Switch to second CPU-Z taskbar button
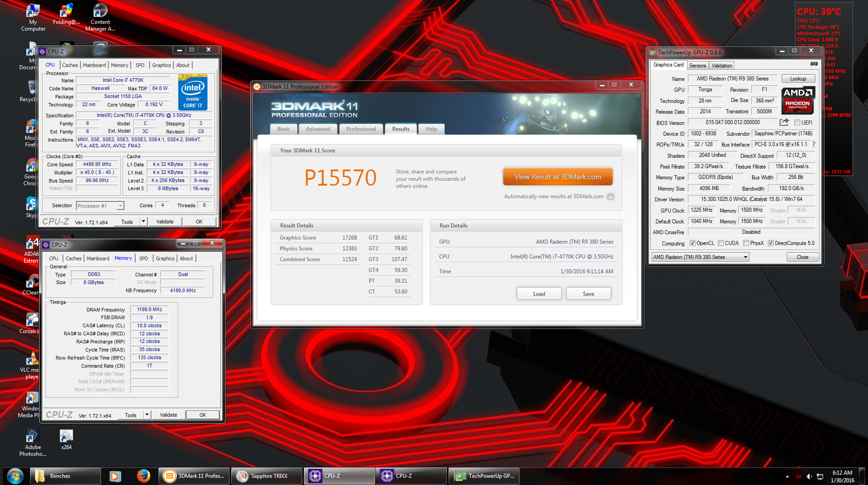 tap(411, 476)
